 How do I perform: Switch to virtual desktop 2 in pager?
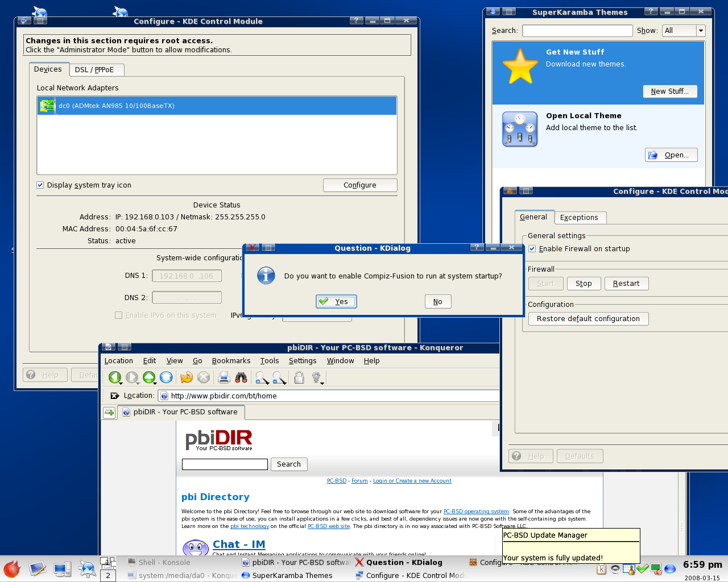tap(108, 575)
